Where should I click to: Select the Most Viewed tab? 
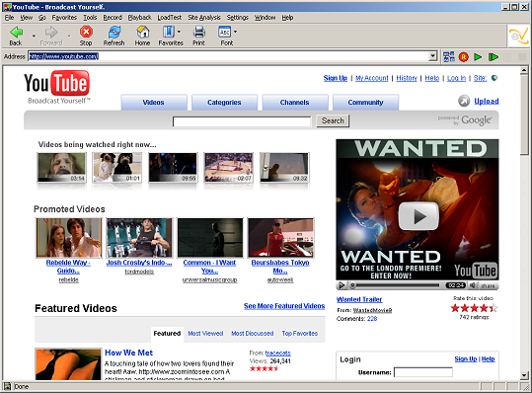pos(205,334)
